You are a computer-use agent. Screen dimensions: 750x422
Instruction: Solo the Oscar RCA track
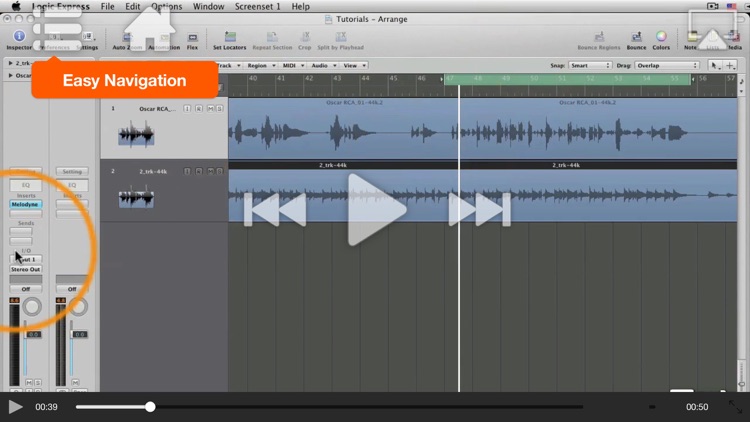tap(220, 109)
